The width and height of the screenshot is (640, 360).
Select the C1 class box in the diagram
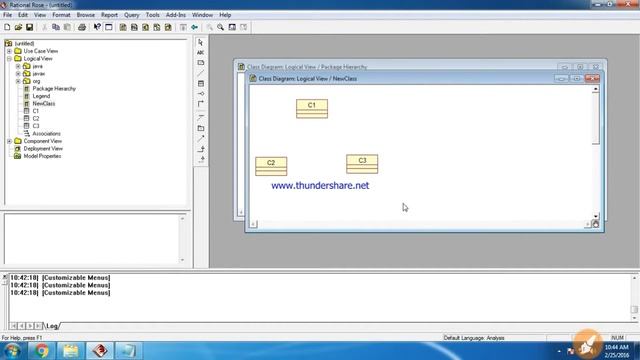[312, 109]
